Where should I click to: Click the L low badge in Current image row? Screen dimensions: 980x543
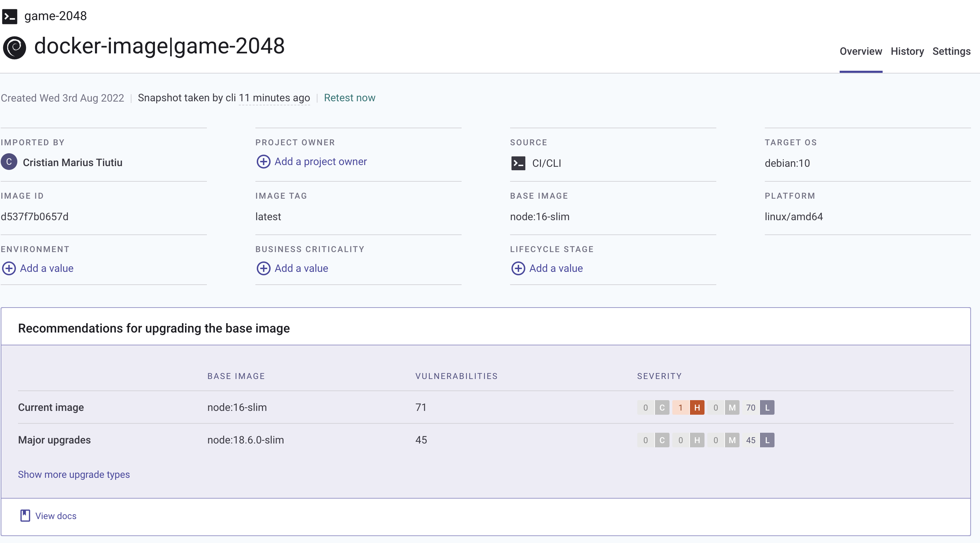tap(767, 407)
